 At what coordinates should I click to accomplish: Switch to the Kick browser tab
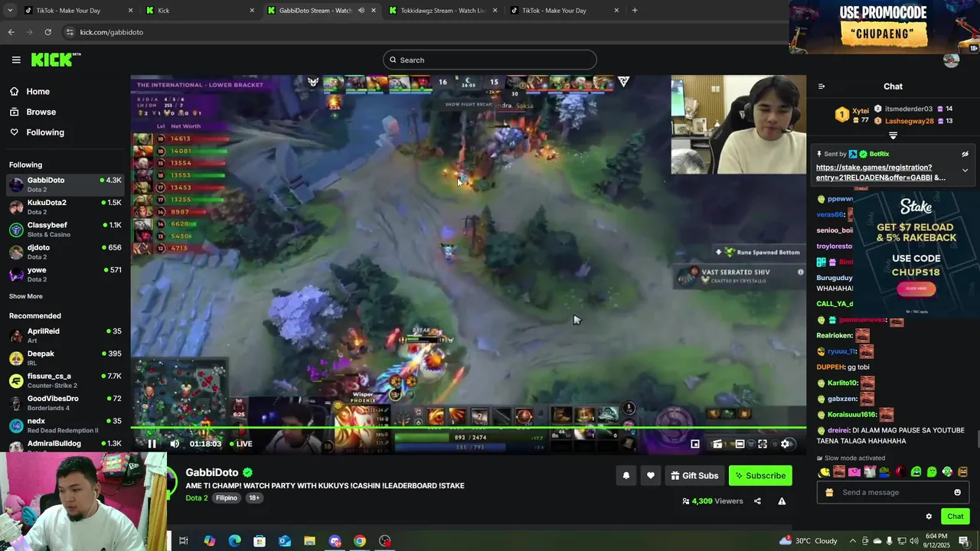[199, 11]
